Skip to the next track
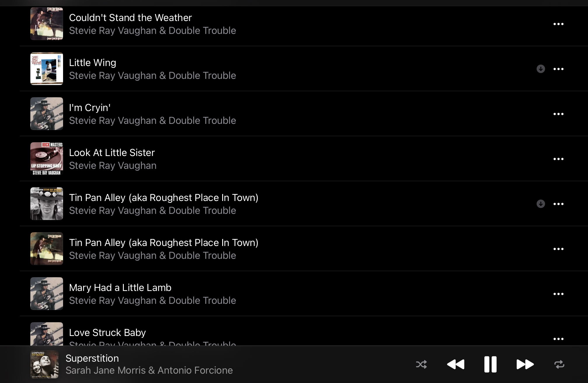 525,364
